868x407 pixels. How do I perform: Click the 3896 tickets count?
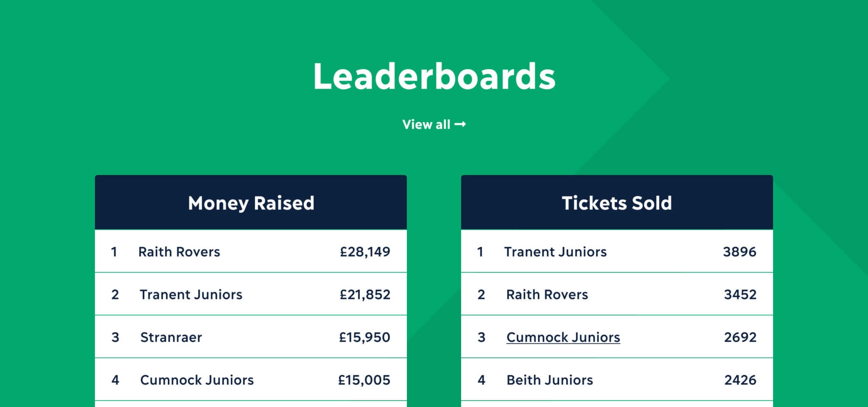click(740, 252)
